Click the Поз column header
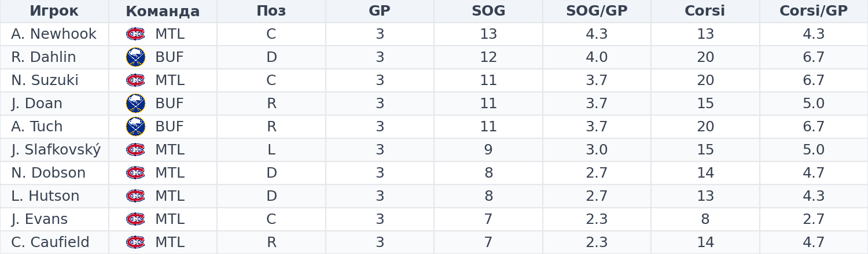Image resolution: width=868 pixels, height=254 pixels. (271, 11)
